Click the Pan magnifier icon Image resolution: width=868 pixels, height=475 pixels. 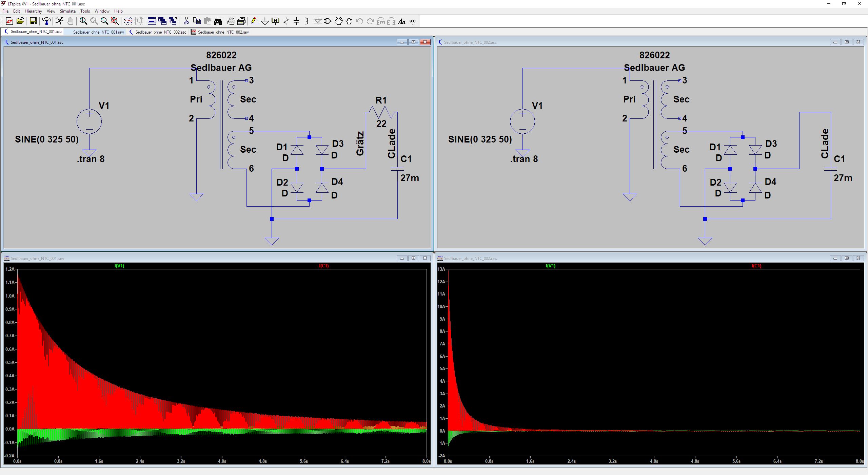(x=94, y=21)
